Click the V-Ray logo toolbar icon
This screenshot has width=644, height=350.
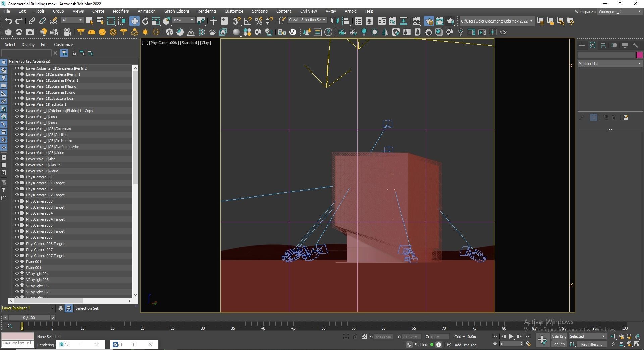point(293,32)
